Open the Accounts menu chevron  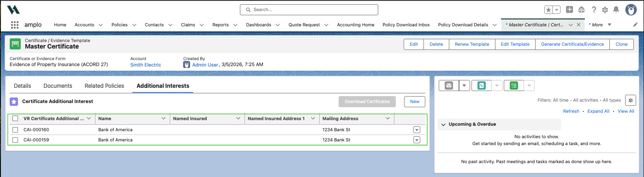pos(101,25)
